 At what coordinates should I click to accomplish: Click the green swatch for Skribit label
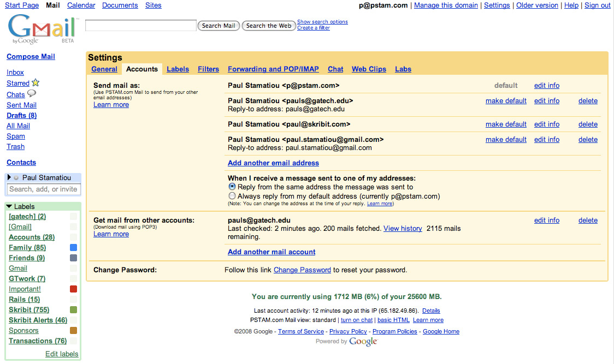click(x=73, y=309)
